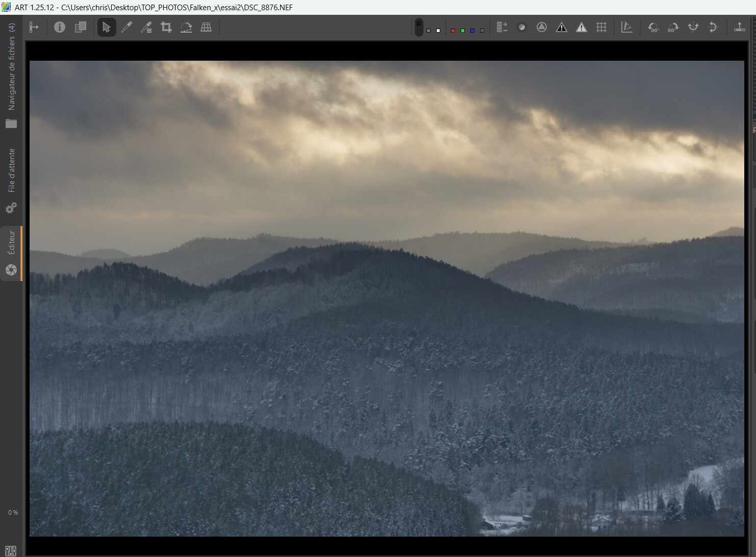Select the perspective correction grid tool
The width and height of the screenshot is (756, 557).
coord(206,28)
